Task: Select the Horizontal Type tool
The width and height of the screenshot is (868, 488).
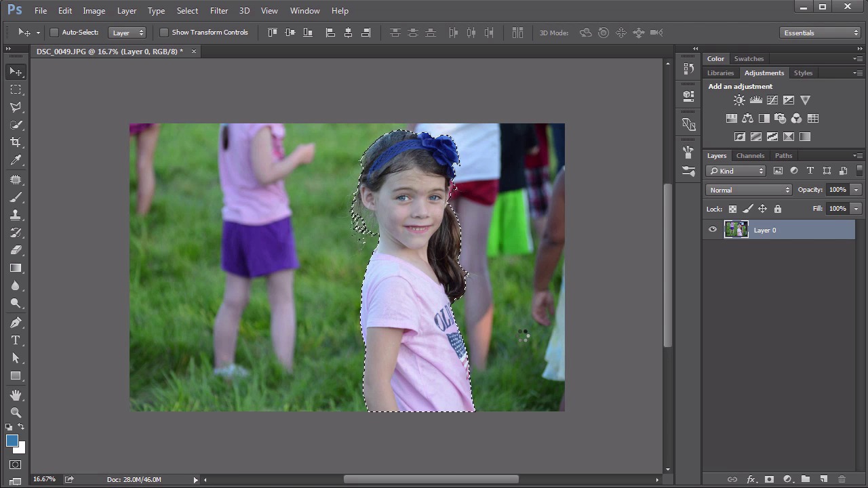Action: (16, 340)
